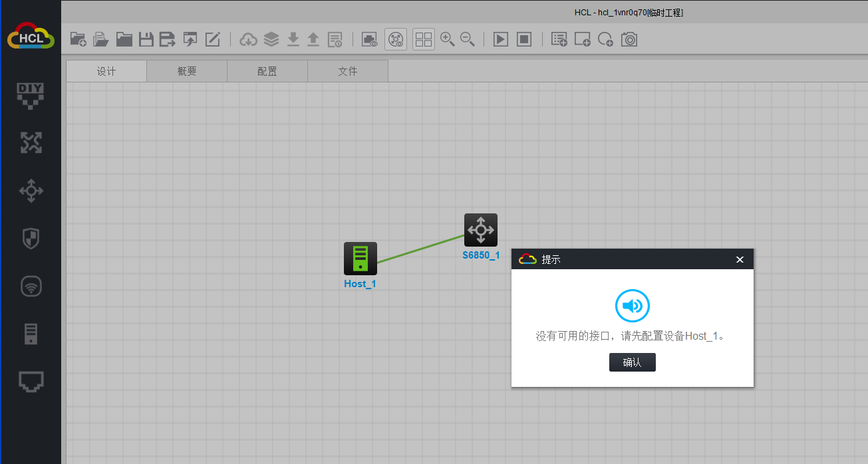Click the plain folder toolbar icon
Viewport: 868px width, 464px height.
pyautogui.click(x=124, y=39)
